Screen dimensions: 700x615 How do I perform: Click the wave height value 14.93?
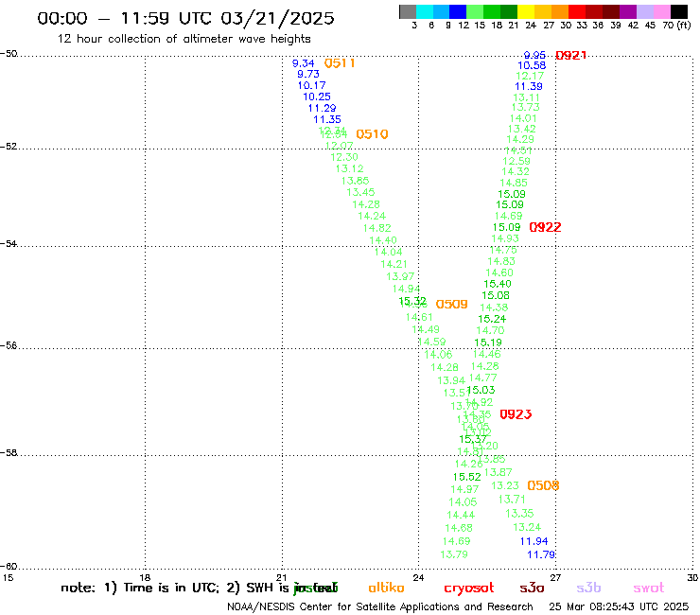coord(505,239)
